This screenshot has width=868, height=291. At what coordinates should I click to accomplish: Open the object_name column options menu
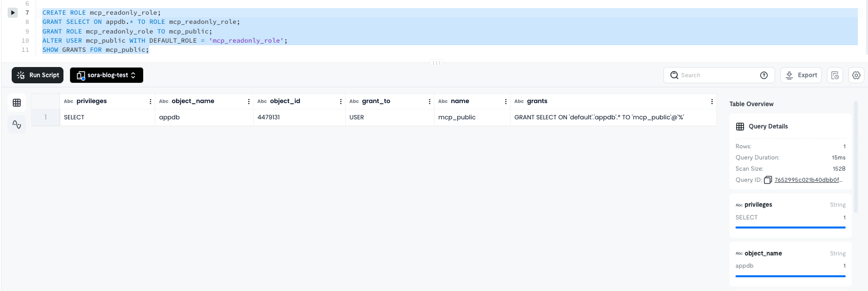249,102
